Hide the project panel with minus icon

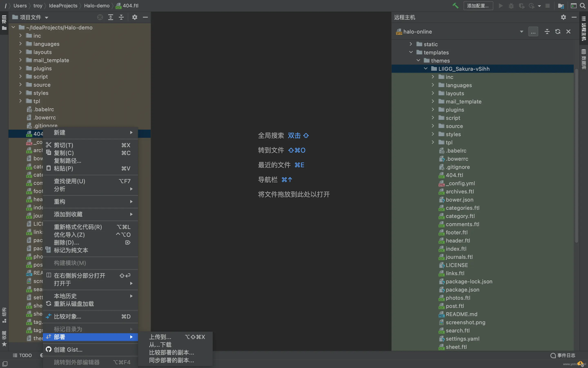click(145, 17)
